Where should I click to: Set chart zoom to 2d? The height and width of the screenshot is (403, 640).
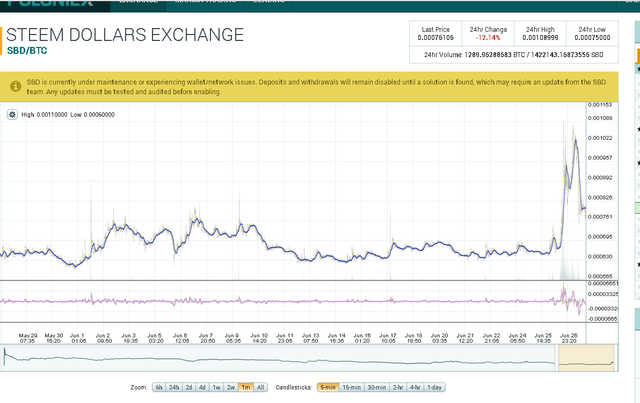[x=189, y=387]
